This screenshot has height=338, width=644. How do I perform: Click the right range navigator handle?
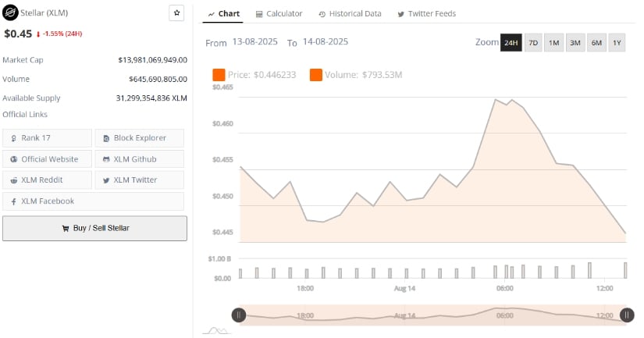click(x=627, y=315)
